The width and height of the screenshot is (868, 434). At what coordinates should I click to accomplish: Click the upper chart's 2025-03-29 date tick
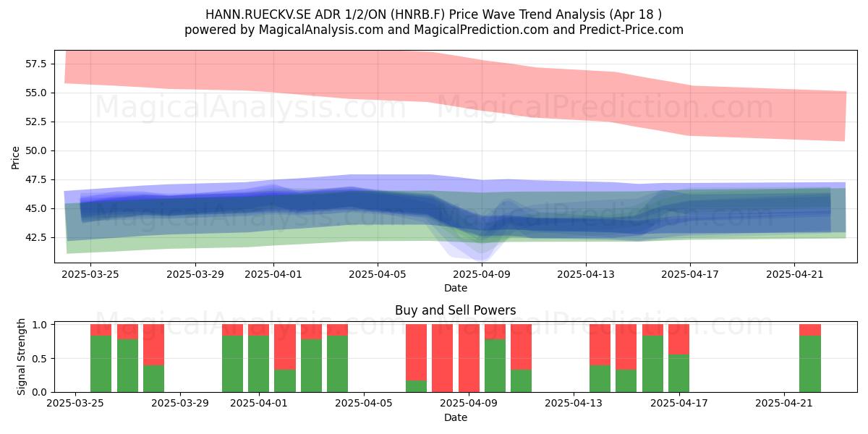(x=195, y=274)
